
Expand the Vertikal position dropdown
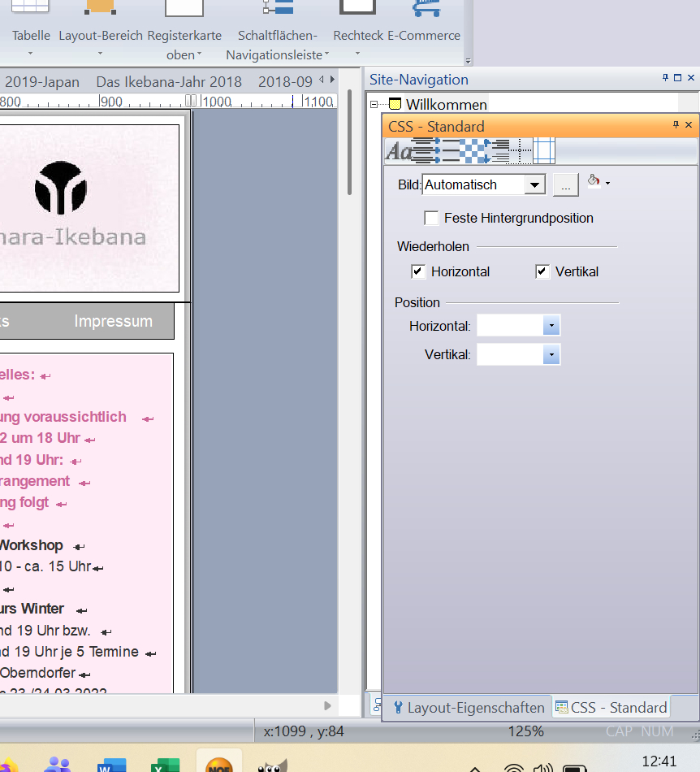tap(551, 355)
